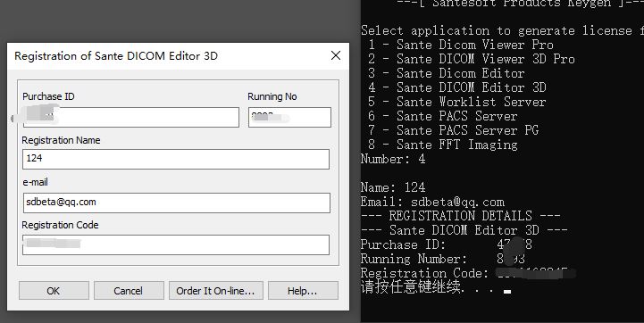Click the OK button
This screenshot has height=323, width=644.
[x=54, y=291]
